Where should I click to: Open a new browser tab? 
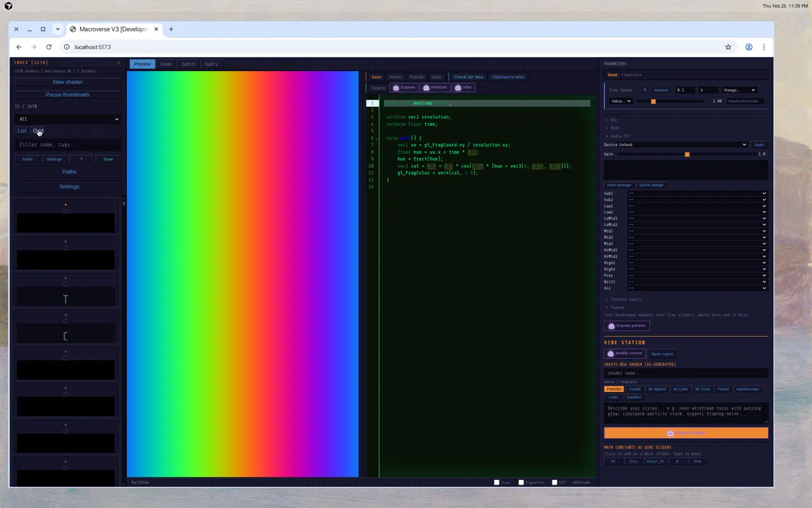pyautogui.click(x=171, y=29)
